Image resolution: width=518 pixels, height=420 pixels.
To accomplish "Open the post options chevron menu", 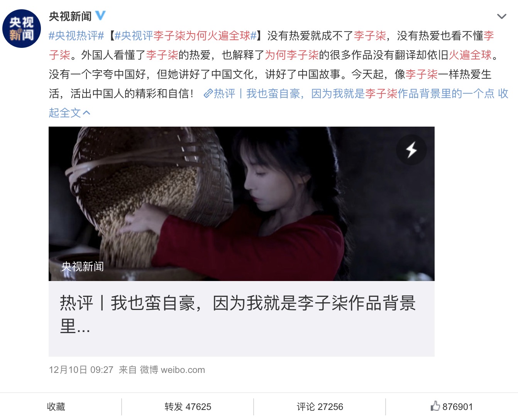I will tap(501, 16).
